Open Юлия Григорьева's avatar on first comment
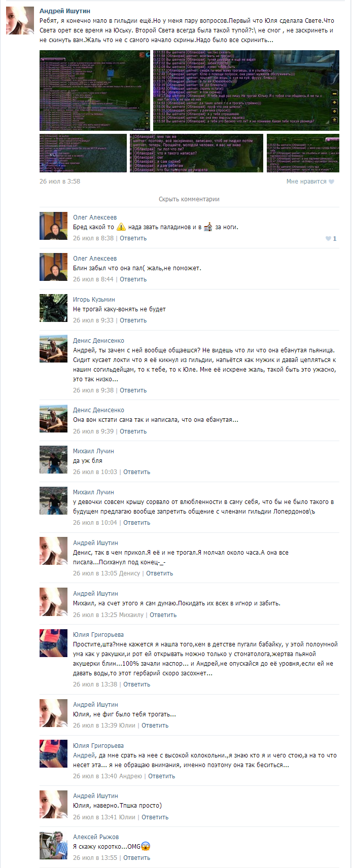The image size is (352, 868). point(53,643)
